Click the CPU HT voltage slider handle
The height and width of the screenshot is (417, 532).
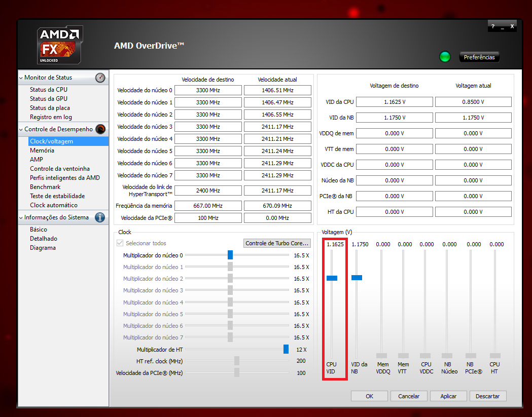point(495,356)
